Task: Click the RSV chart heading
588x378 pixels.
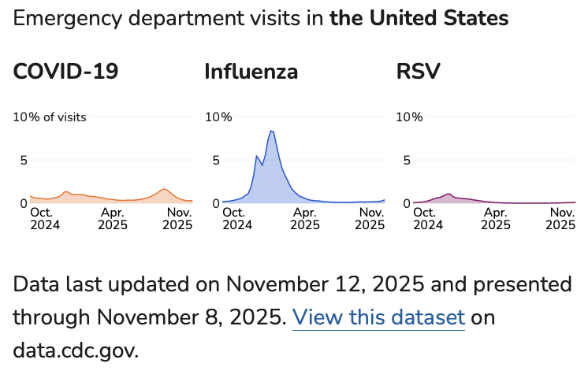Action: [x=418, y=72]
